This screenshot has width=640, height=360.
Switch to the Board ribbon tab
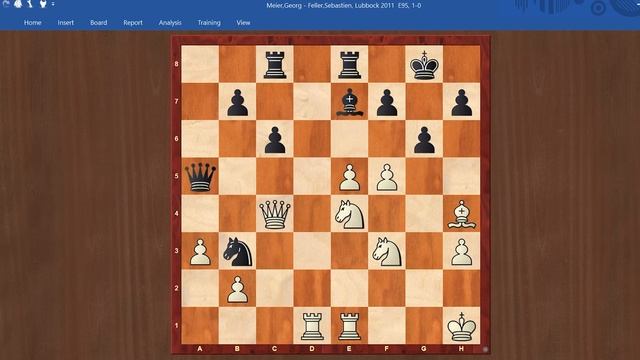pyautogui.click(x=99, y=23)
